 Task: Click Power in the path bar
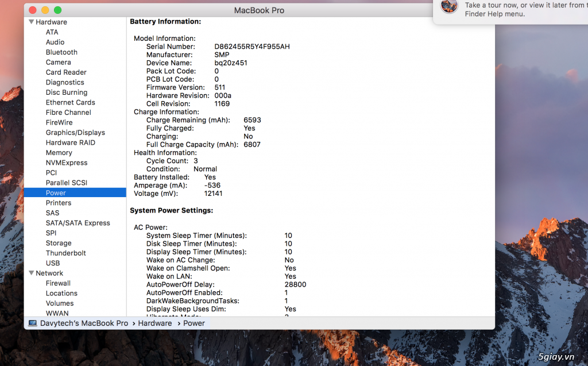click(194, 323)
